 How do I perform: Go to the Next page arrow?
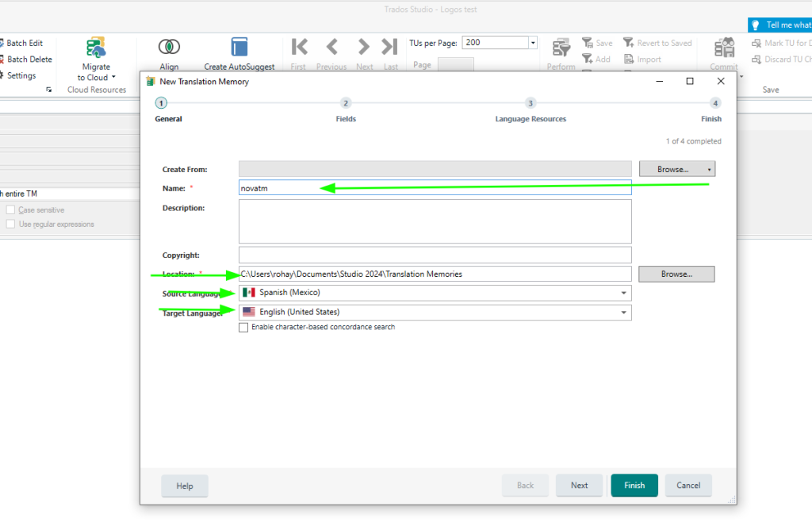coord(363,47)
